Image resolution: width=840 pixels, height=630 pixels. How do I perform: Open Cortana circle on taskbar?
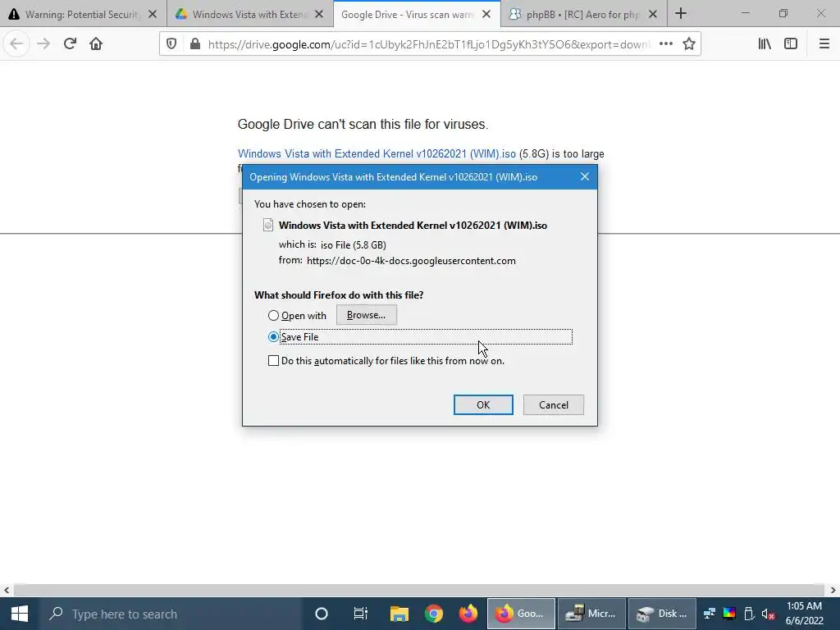(x=322, y=614)
